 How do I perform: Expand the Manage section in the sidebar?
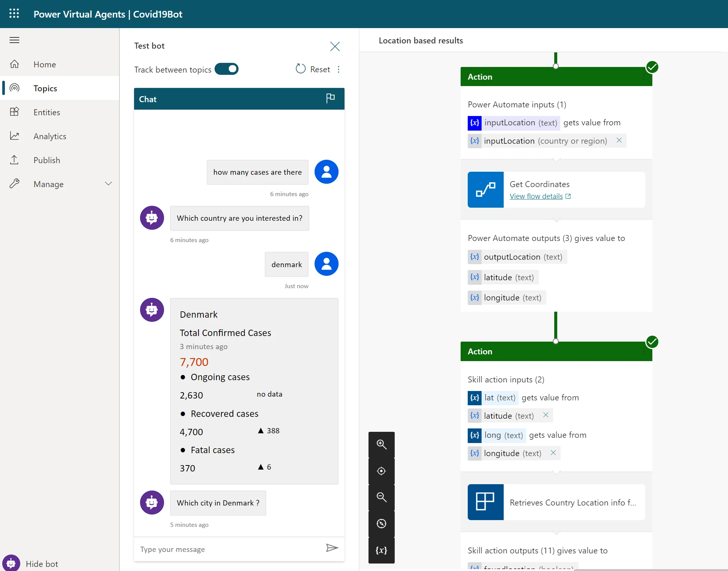coord(108,184)
